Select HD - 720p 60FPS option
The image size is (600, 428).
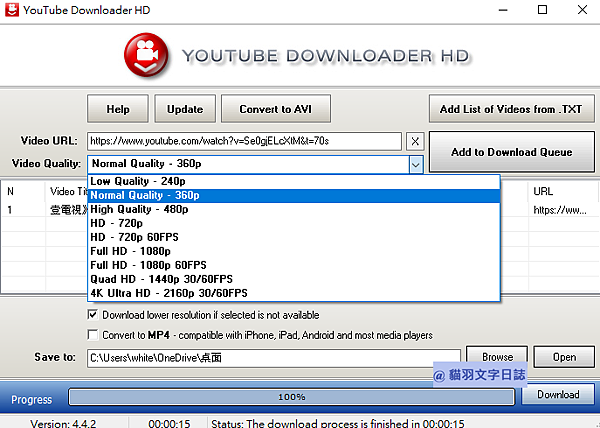click(x=293, y=237)
